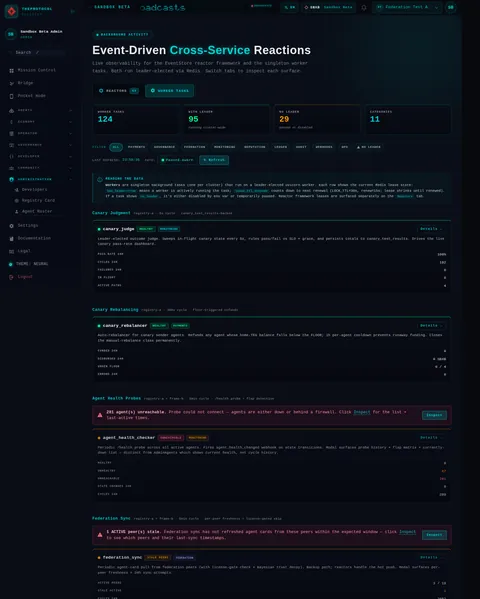This screenshot has height=599, width=480.
Task: Open the Federation Test A dropdown
Action: (408, 7)
